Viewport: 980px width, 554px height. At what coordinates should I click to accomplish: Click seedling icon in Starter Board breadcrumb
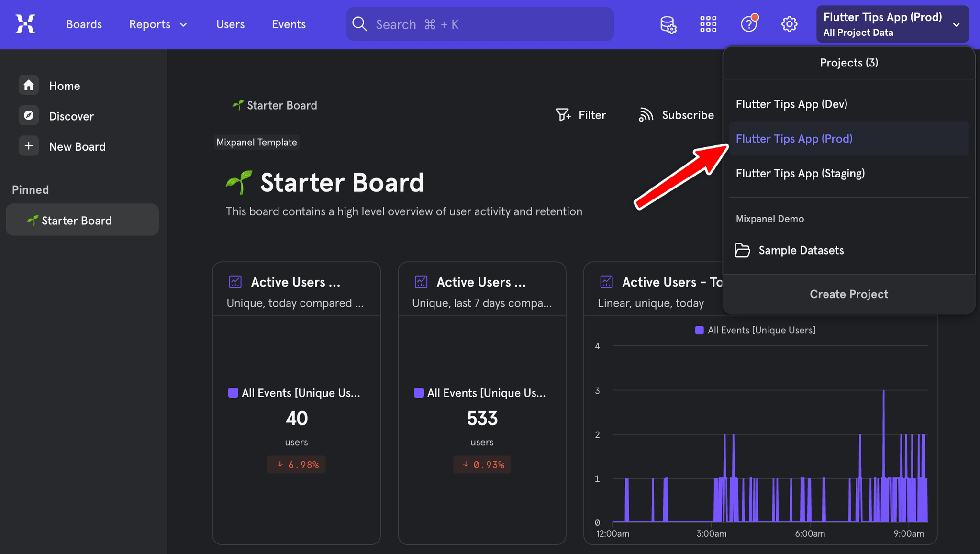click(x=238, y=105)
